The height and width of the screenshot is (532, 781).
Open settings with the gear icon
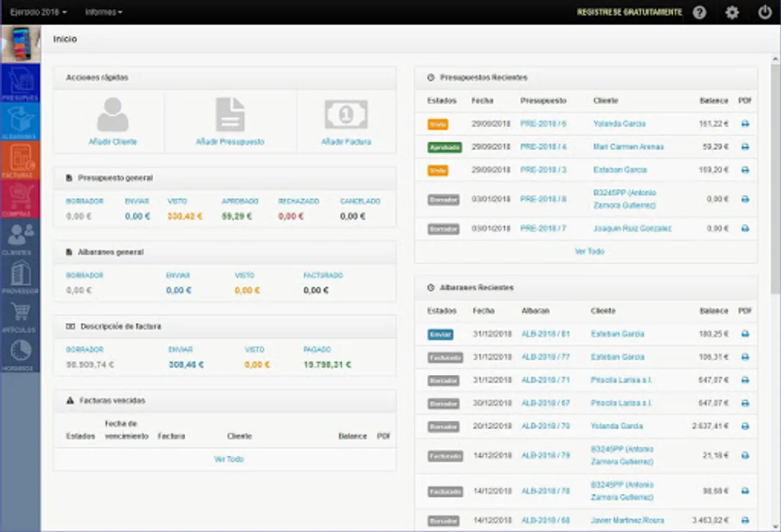pyautogui.click(x=732, y=12)
